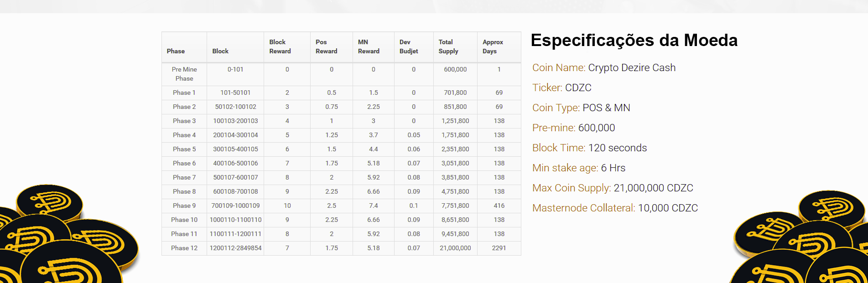
Task: Click the '851,800' total supply cell
Action: coord(455,107)
